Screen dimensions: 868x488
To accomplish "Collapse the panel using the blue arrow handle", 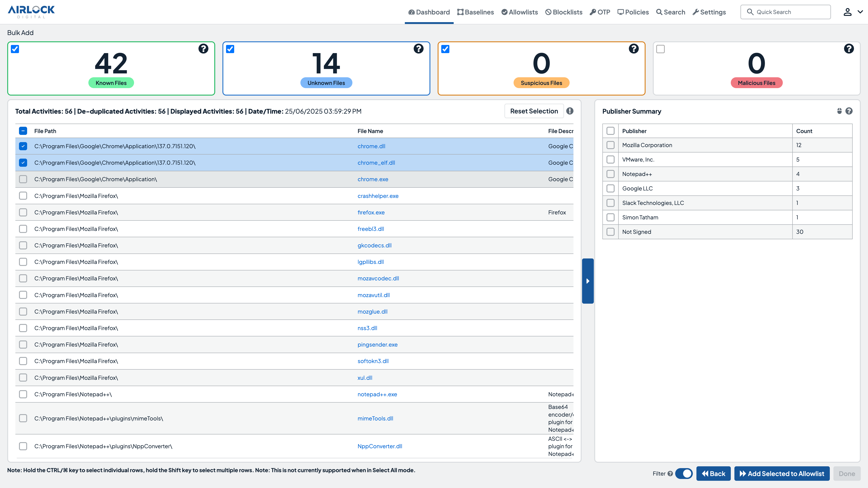I will point(588,281).
